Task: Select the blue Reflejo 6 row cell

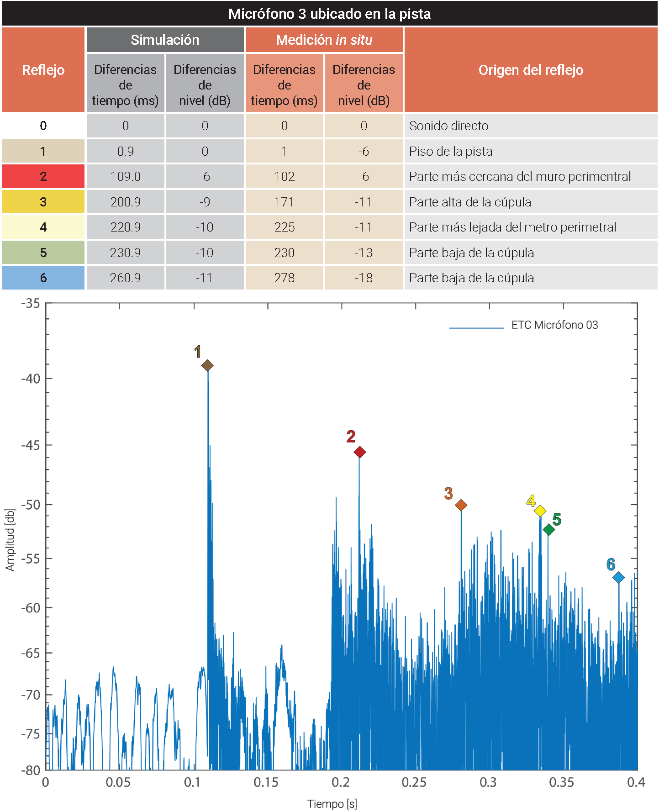Action: [43, 278]
